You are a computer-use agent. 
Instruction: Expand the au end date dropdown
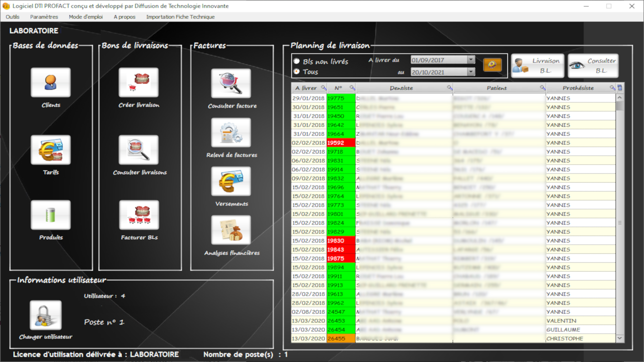click(x=471, y=72)
